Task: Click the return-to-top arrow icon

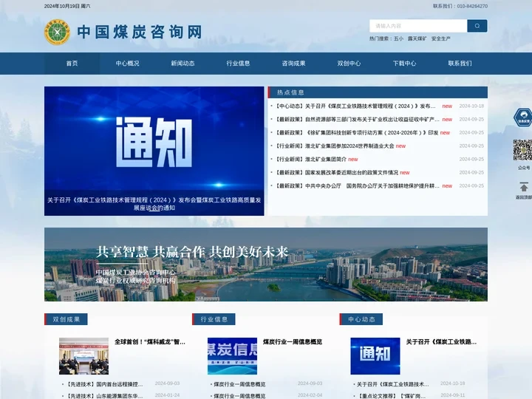Action: [x=524, y=187]
